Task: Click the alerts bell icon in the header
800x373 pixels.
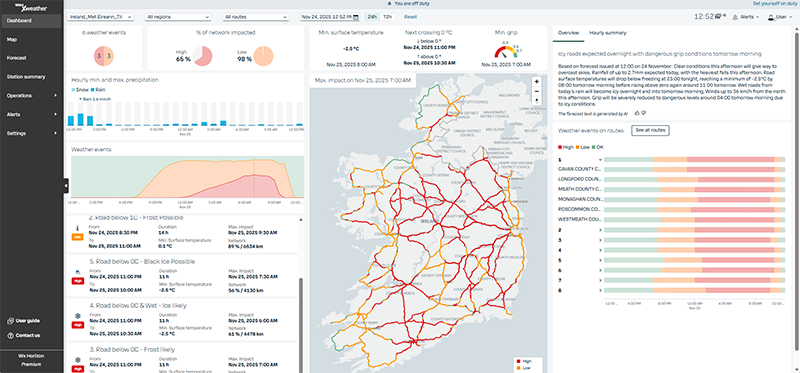Action: point(735,17)
